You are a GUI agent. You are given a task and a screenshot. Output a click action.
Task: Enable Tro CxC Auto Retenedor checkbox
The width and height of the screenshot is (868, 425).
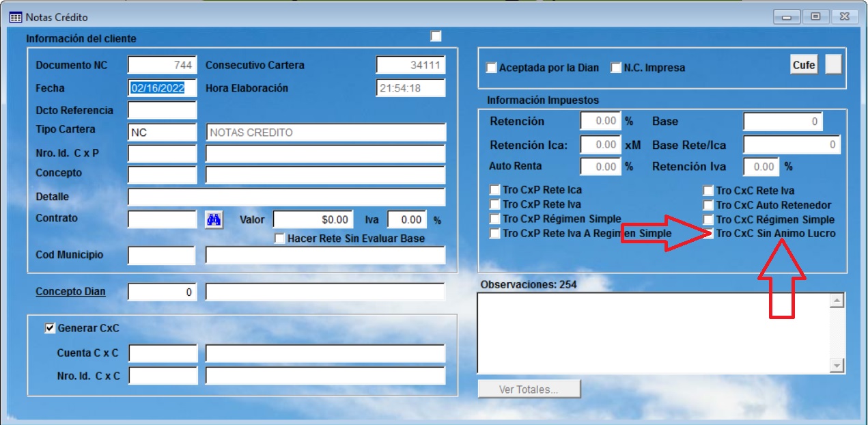[x=709, y=206]
